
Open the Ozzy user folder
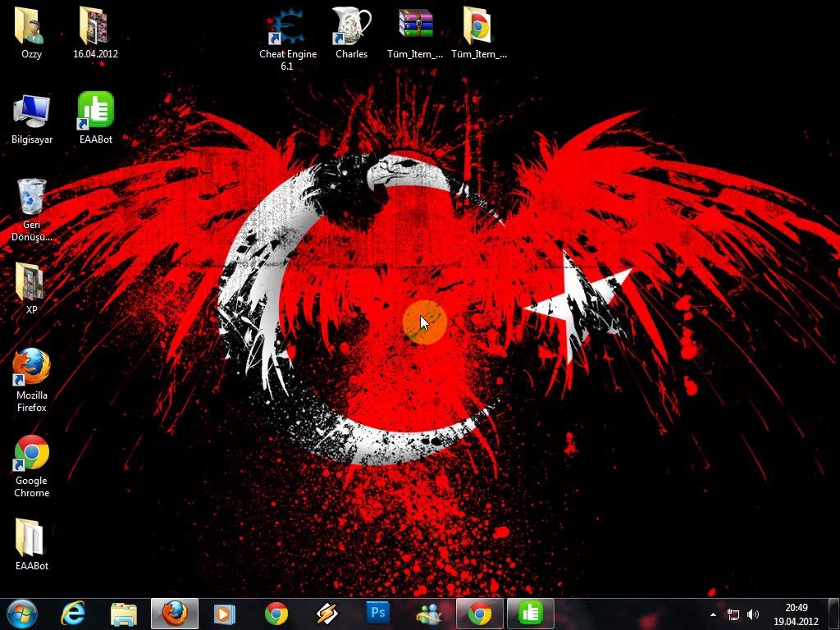click(x=31, y=32)
